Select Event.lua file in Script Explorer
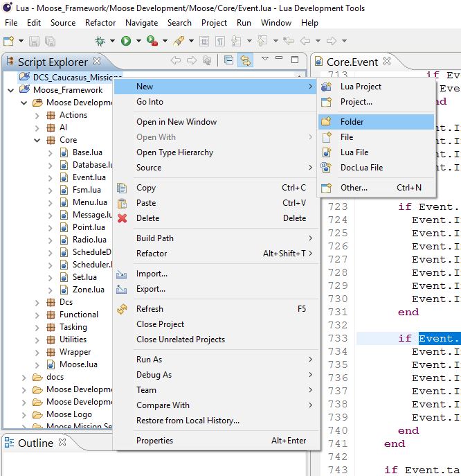The height and width of the screenshot is (476, 461). point(89,177)
